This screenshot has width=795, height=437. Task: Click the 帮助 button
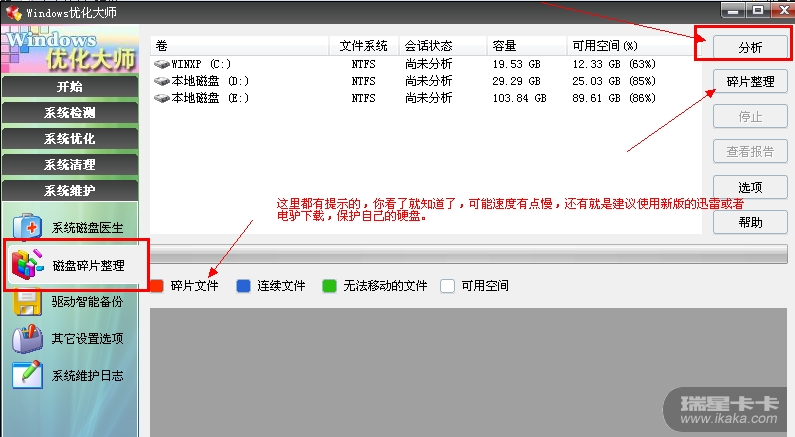[750, 222]
